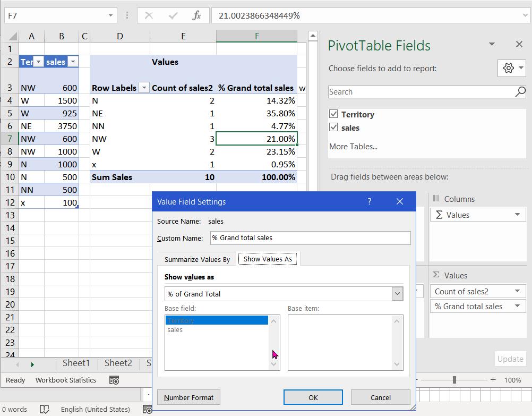This screenshot has width=532, height=416.
Task: Click the spelling proofing book icon
Action: tap(45, 409)
